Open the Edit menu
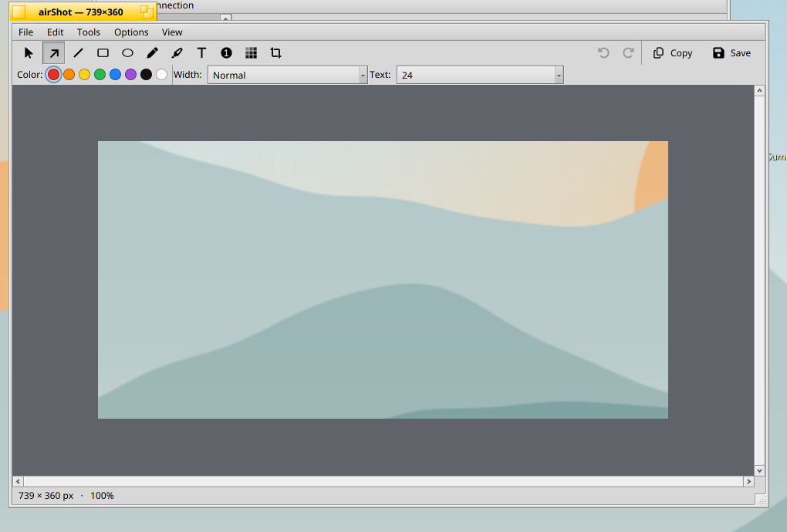This screenshot has width=787, height=532. 56,32
